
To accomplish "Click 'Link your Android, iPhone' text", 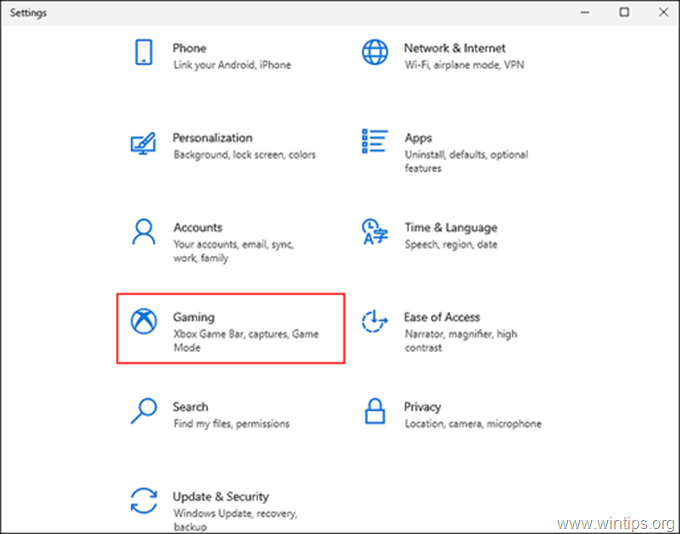I will pos(232,65).
